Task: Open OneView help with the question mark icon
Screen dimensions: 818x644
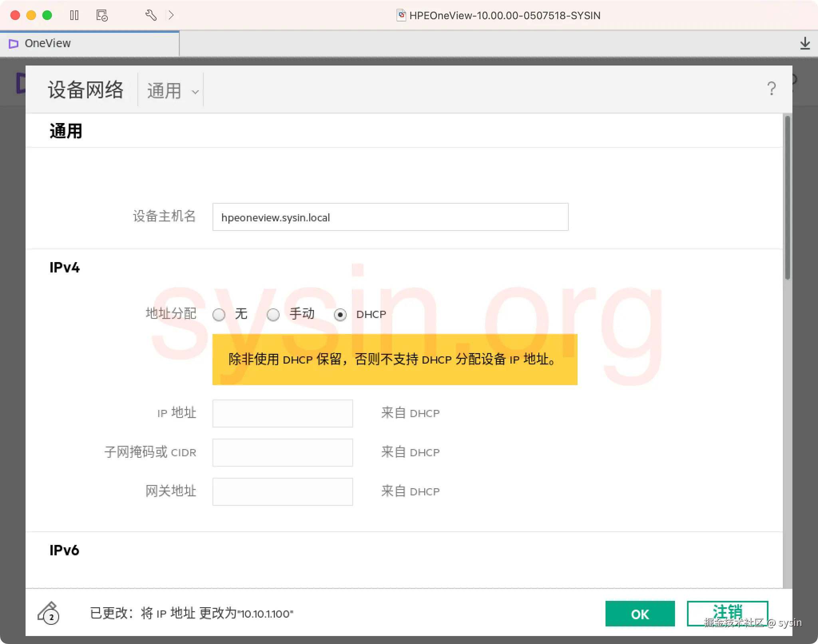Action: [x=771, y=89]
